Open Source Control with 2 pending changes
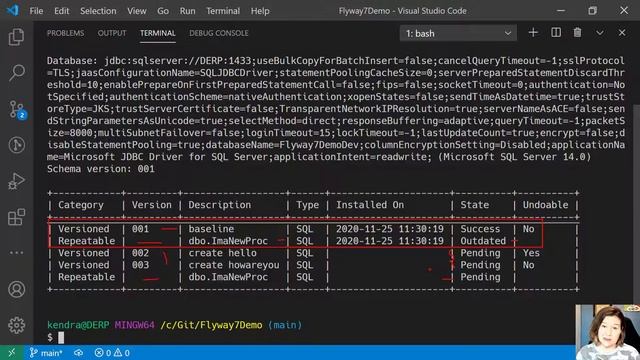 coord(17,109)
